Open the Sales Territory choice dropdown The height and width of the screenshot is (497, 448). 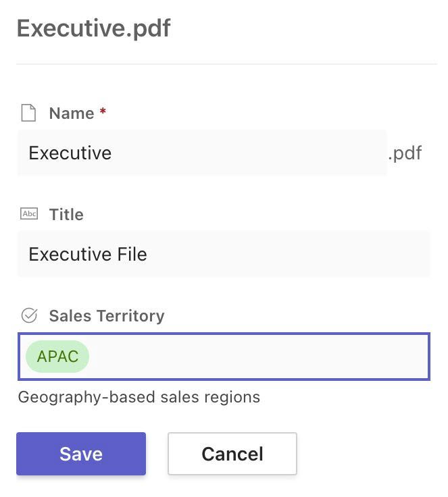[257, 357]
